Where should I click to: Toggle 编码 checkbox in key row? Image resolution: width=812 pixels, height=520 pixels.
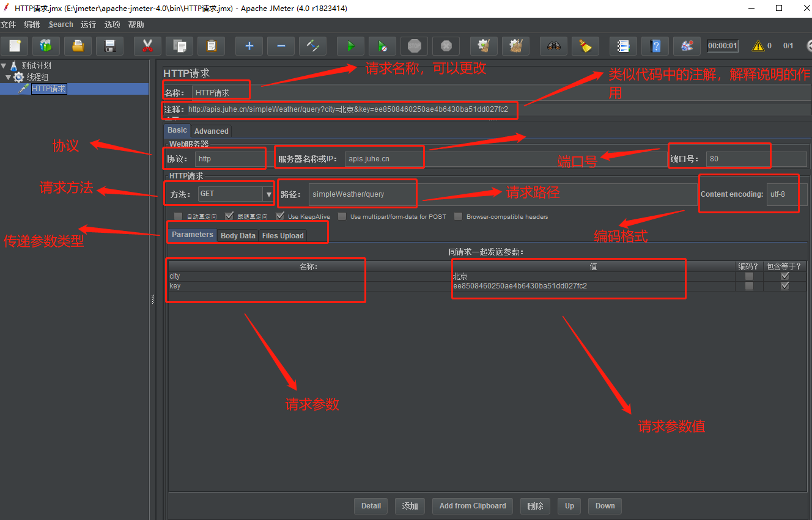[749, 286]
